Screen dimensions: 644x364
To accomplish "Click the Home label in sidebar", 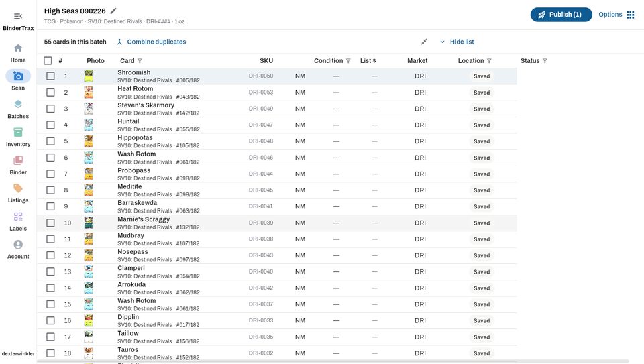I will point(18,60).
